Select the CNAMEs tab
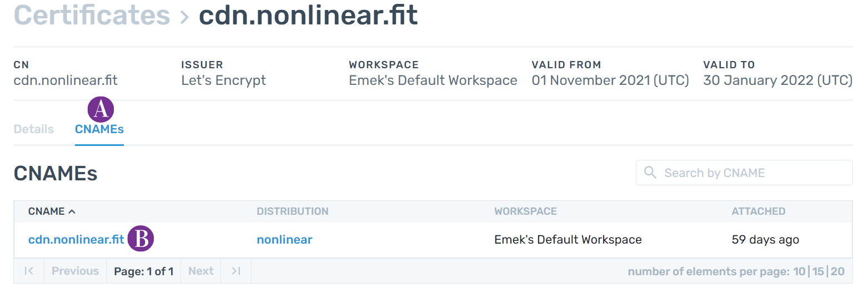This screenshot has width=868, height=288. (x=99, y=129)
